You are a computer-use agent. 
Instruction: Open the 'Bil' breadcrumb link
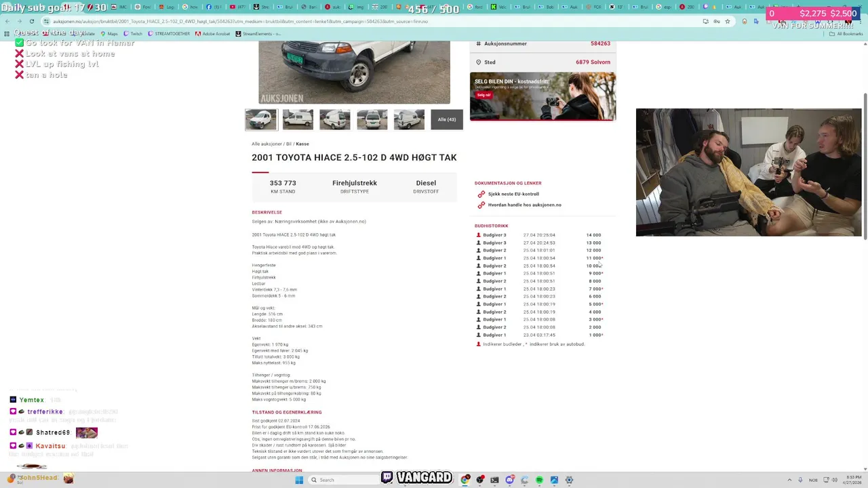(x=289, y=144)
